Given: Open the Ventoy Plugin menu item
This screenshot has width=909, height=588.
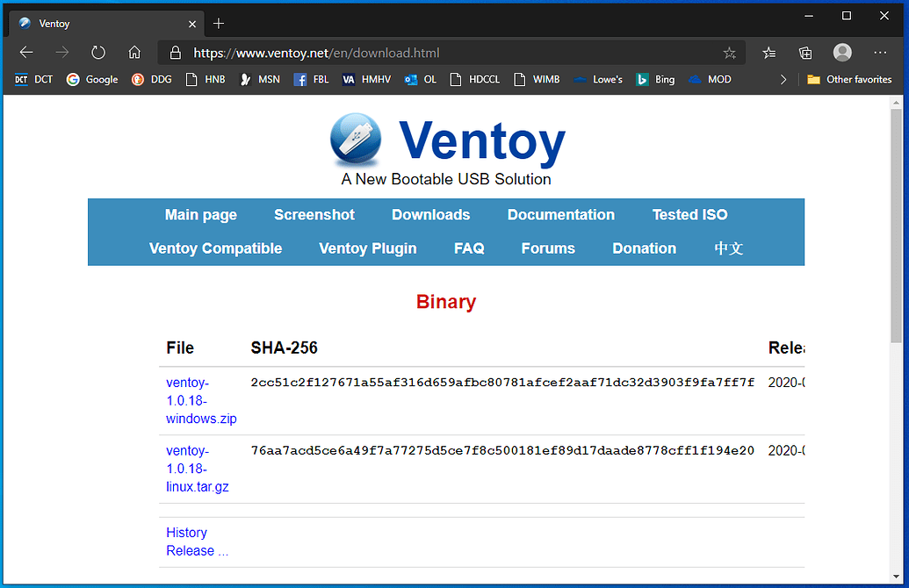Looking at the screenshot, I should click(x=367, y=248).
